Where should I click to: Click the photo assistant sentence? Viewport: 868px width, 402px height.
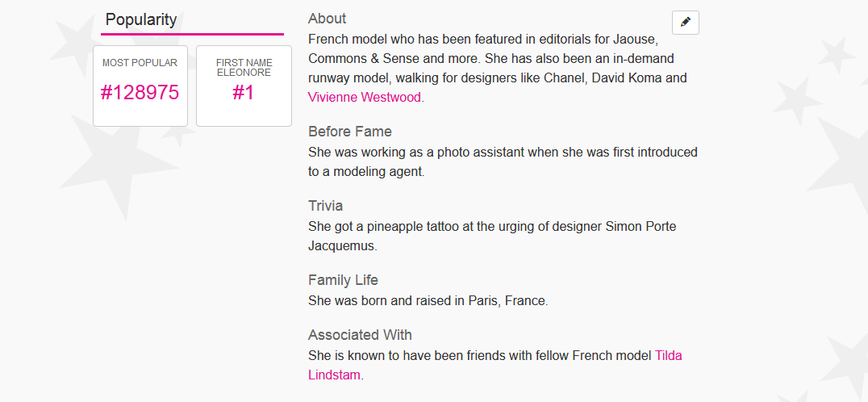point(503,161)
